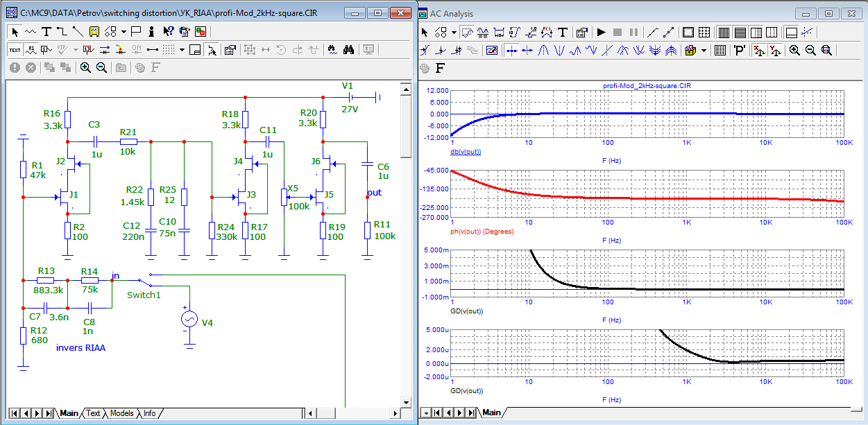Select the Peak cursor function icon
Image resolution: width=868 pixels, height=425 pixels.
(545, 50)
